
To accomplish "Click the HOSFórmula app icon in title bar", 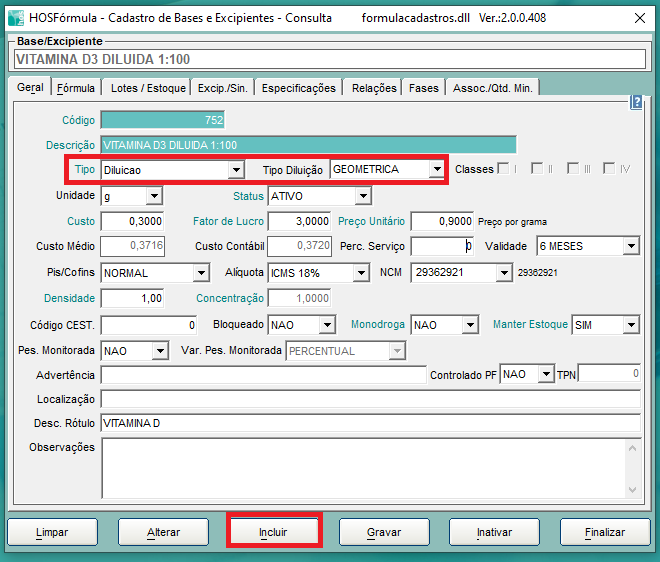I will pyautogui.click(x=14, y=17).
